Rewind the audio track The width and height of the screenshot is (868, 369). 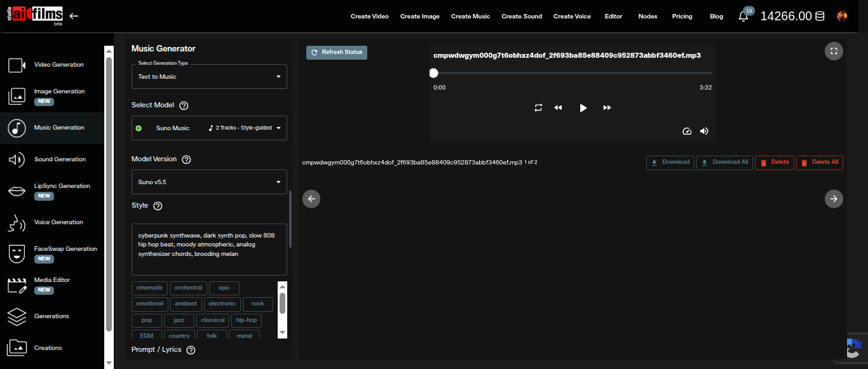tap(558, 108)
